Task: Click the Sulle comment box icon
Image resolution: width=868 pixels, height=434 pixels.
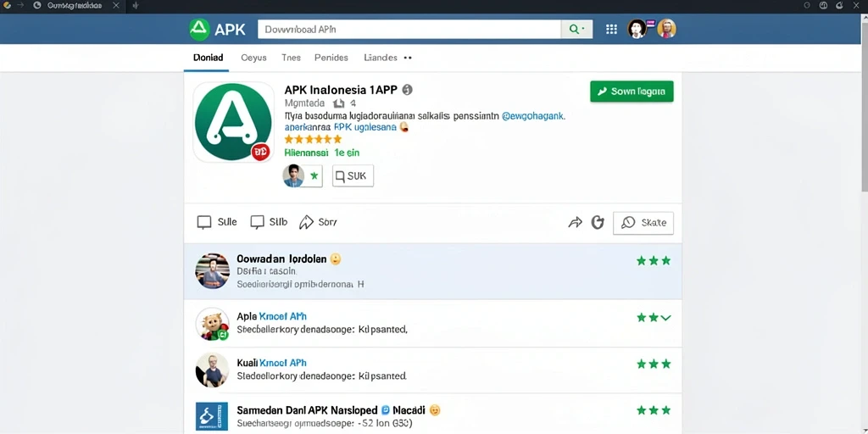Action: pos(204,223)
